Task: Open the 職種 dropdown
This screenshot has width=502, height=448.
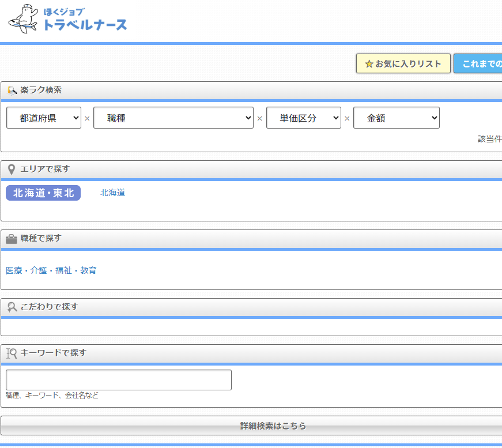Action: pos(173,118)
